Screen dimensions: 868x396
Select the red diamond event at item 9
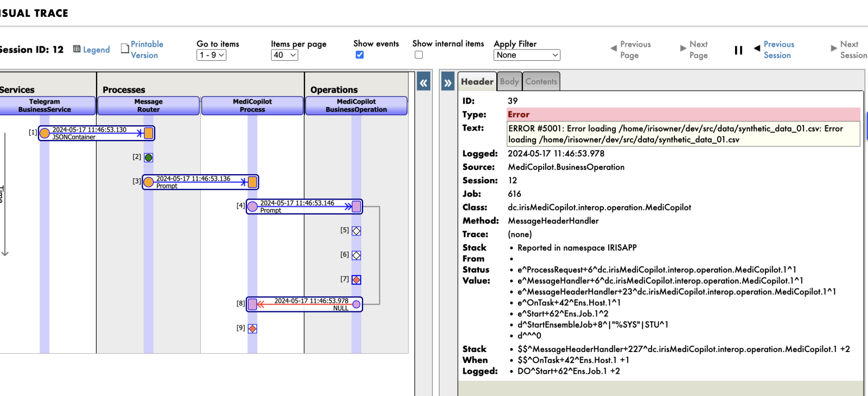click(x=252, y=329)
